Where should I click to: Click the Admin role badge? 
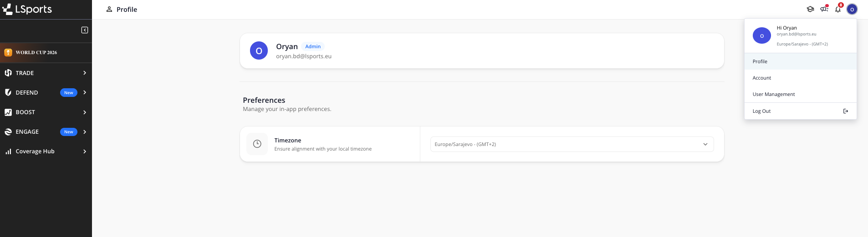coord(313,46)
